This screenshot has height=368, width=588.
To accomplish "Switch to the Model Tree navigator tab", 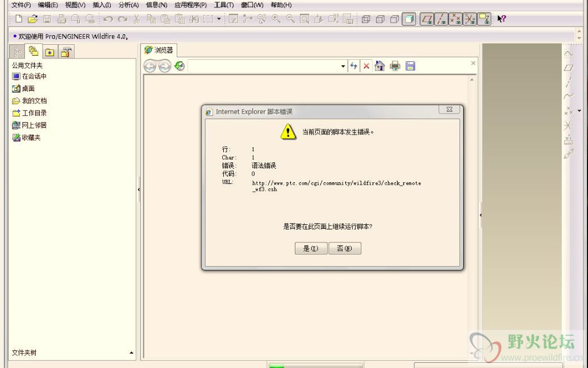I will pyautogui.click(x=16, y=52).
